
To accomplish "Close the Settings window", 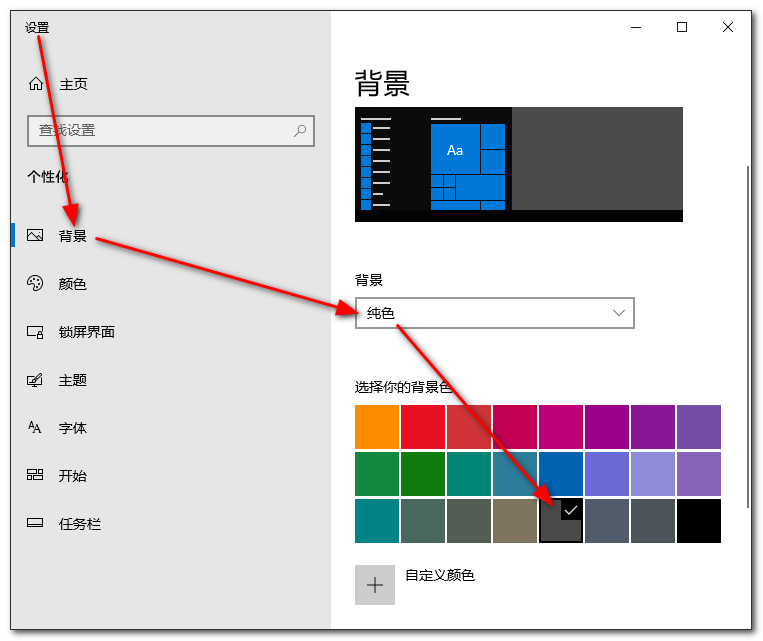I will pyautogui.click(x=727, y=27).
